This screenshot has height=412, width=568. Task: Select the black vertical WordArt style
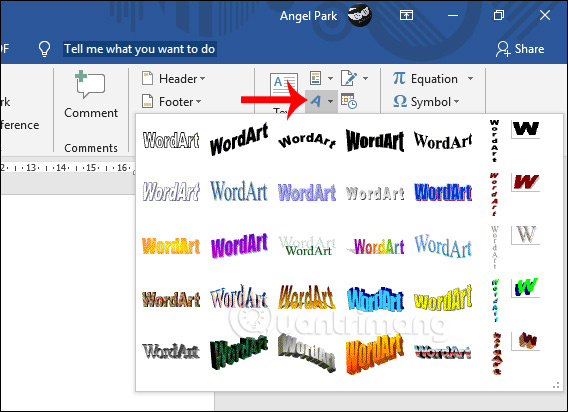pos(494,141)
